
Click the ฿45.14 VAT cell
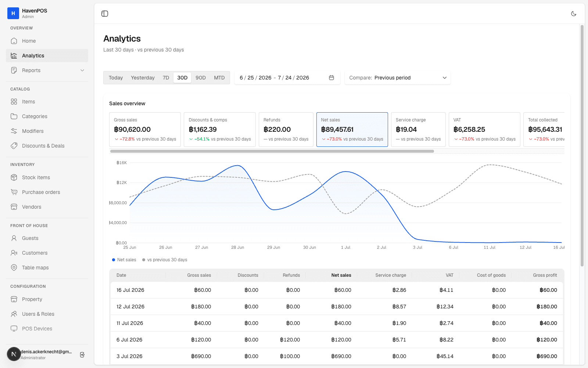click(445, 356)
